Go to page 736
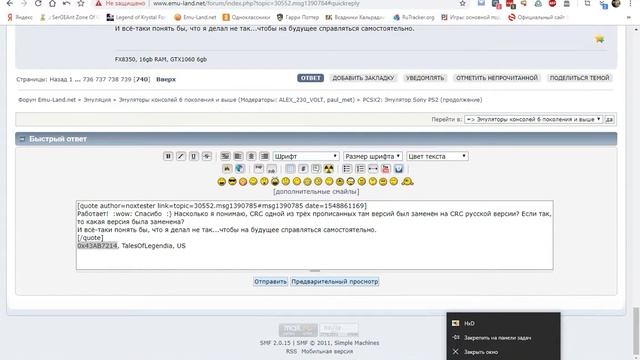Viewport: 640px width, 360px height. click(88, 79)
